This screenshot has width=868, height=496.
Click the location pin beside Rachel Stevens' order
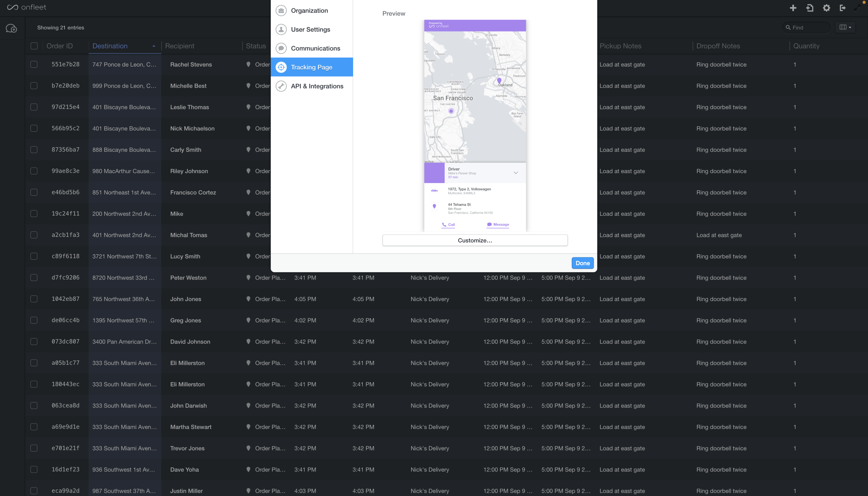[248, 64]
